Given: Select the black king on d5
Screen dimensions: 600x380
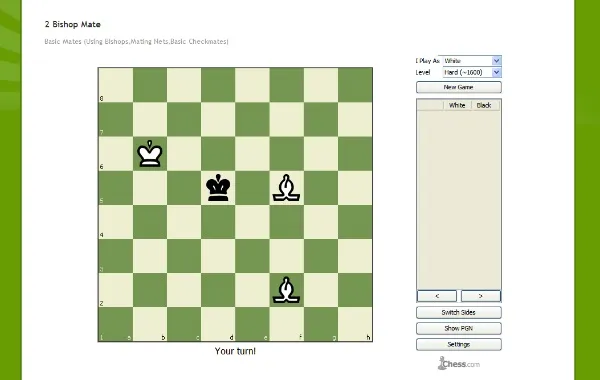Looking at the screenshot, I should pos(218,188).
